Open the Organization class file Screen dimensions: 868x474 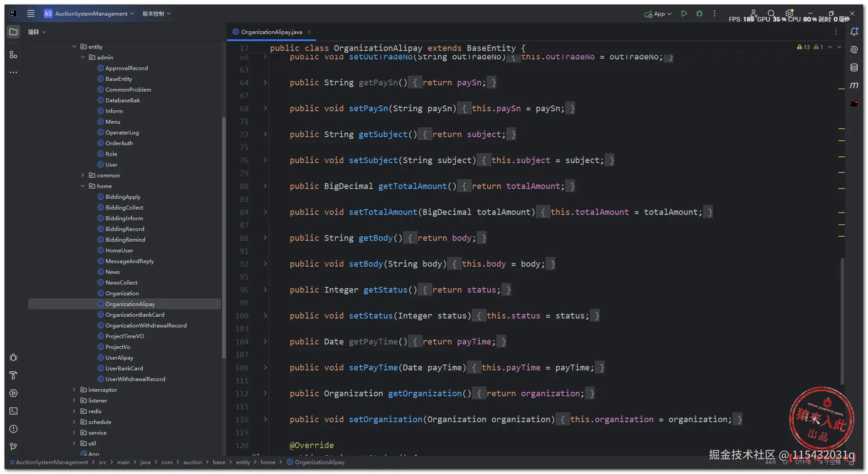click(122, 293)
